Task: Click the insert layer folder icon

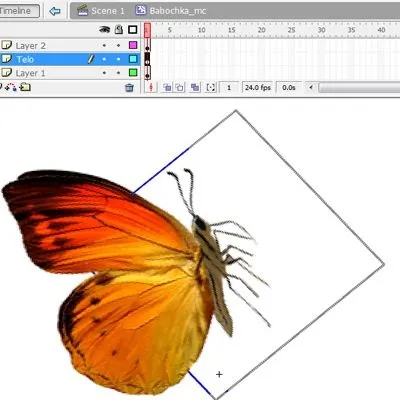Action: (25, 87)
